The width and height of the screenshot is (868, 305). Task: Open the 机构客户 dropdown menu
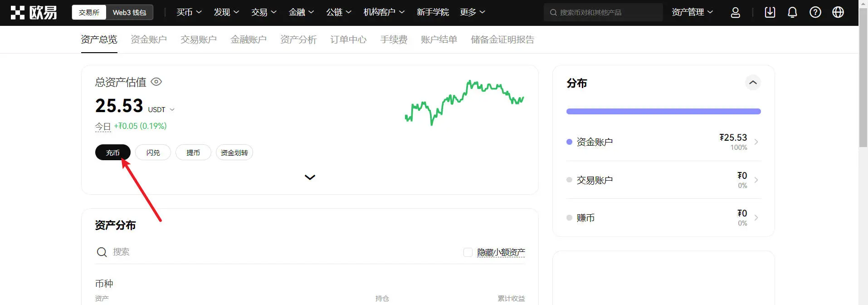384,12
